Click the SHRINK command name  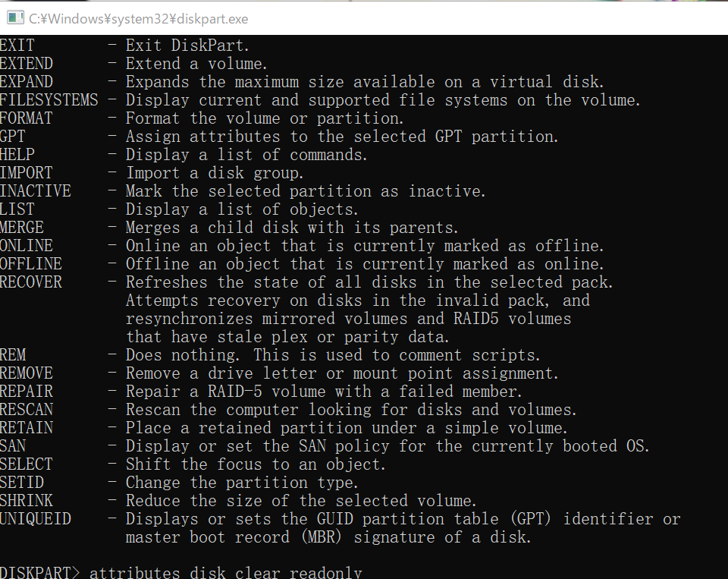point(27,501)
